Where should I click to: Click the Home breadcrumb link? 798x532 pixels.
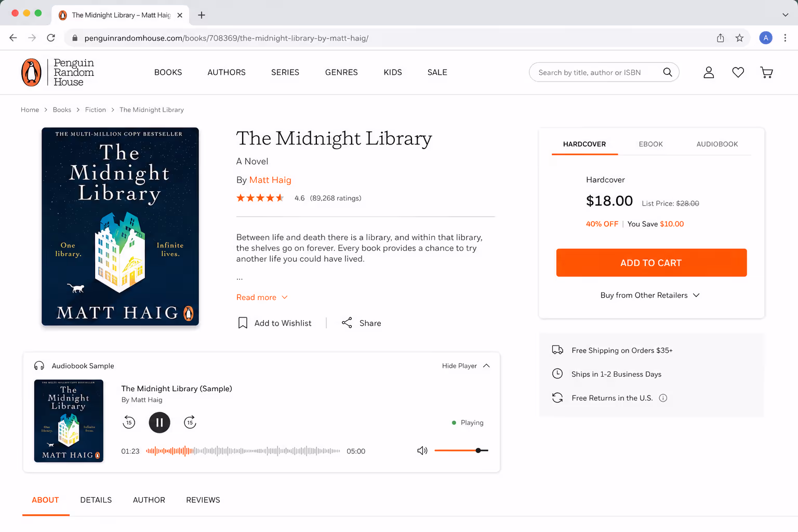(30, 110)
